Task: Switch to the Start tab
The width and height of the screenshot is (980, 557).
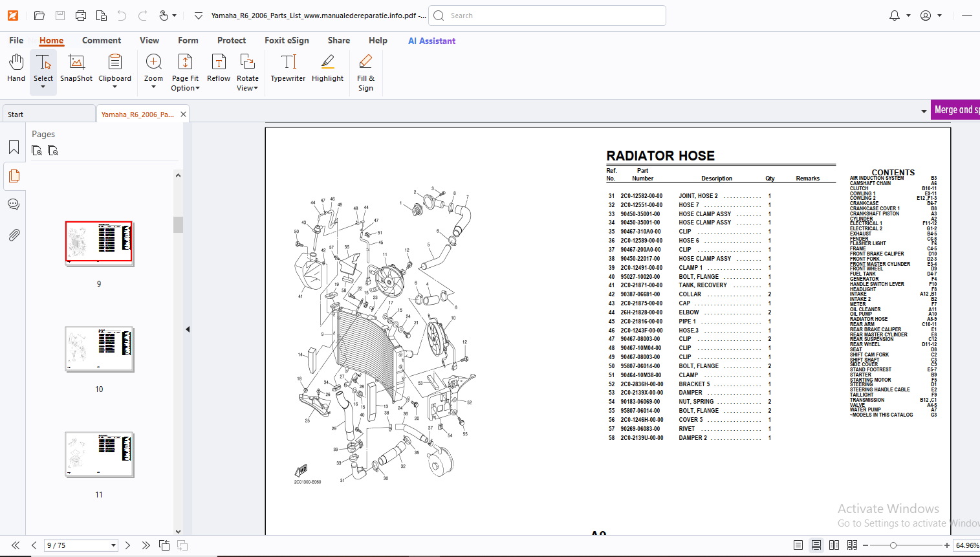Action: [x=48, y=114]
